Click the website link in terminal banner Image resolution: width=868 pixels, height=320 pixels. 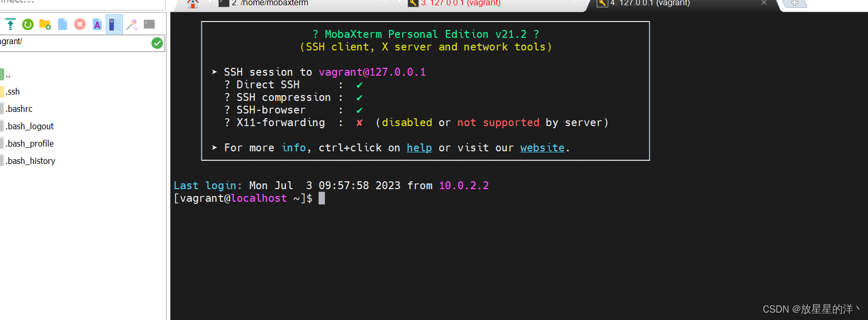[x=542, y=148]
